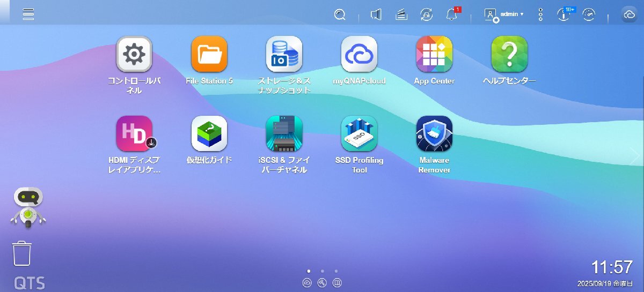The image size is (644, 292).
Task: Click the bottom utilities hammer icon
Action: (x=322, y=283)
